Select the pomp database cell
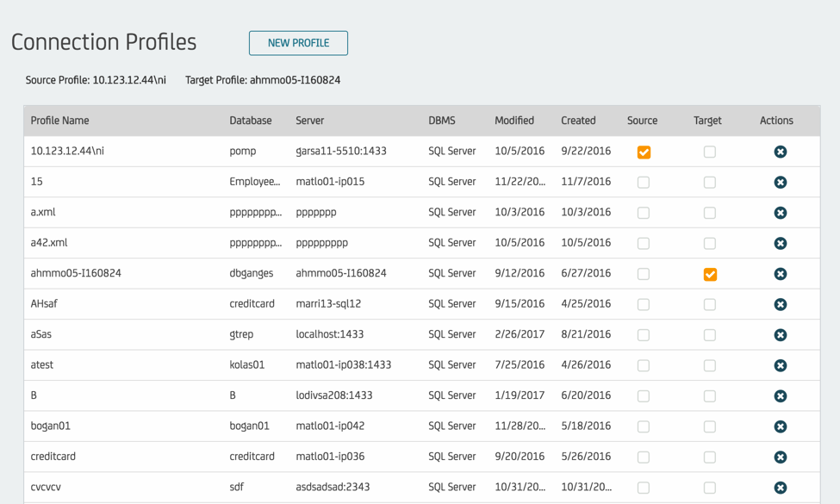Viewport: 840px width, 504px height. pos(243,151)
